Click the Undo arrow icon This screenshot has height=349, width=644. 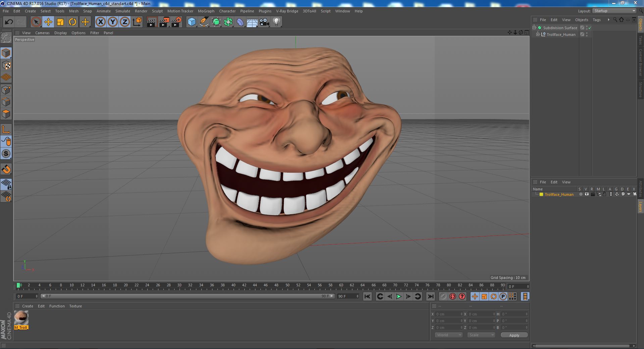pos(9,22)
